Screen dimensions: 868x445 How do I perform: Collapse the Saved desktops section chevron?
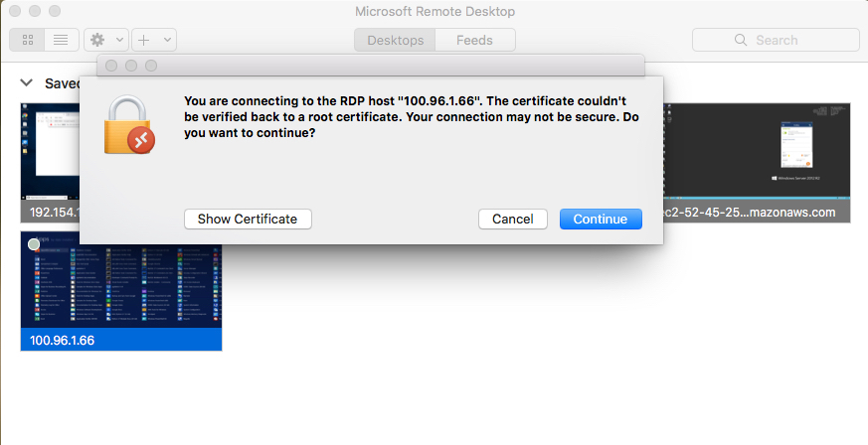click(26, 83)
